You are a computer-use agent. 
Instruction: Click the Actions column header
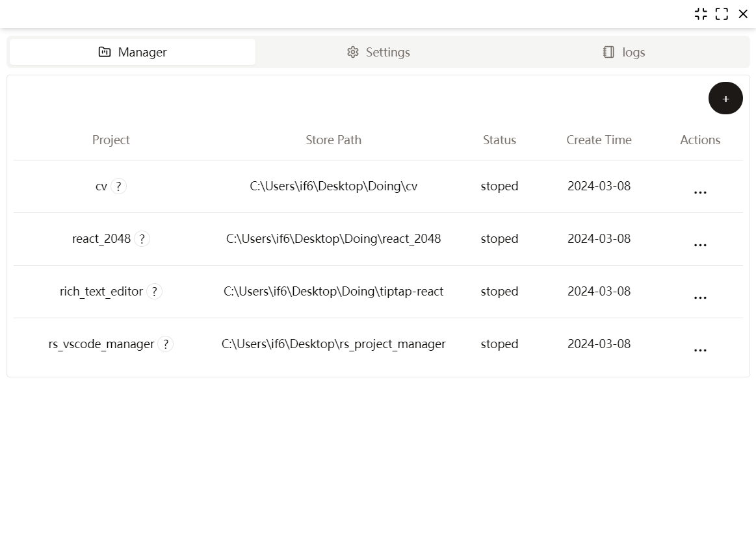tap(700, 140)
